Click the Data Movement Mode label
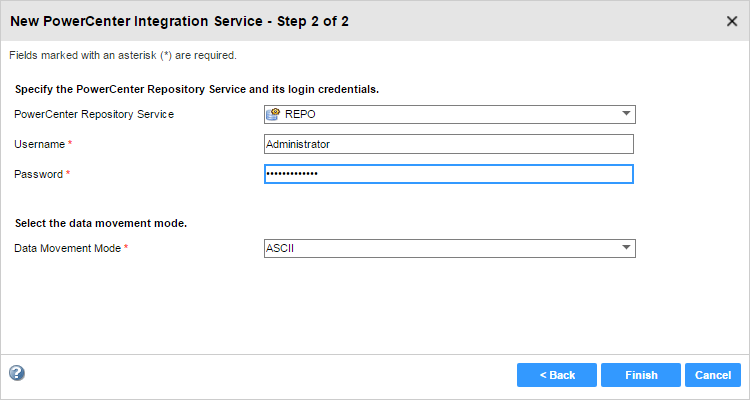Viewport: 750px width, 400px height. click(x=67, y=247)
